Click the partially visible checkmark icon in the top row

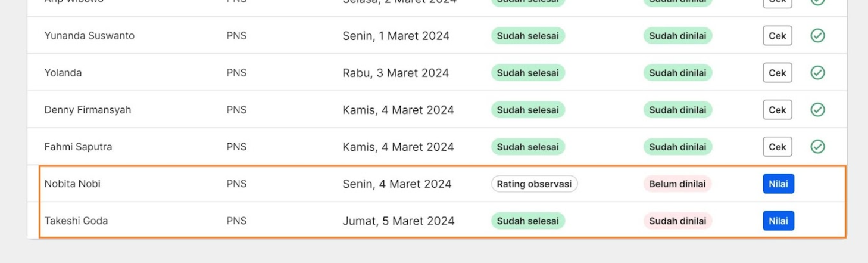tap(817, 2)
